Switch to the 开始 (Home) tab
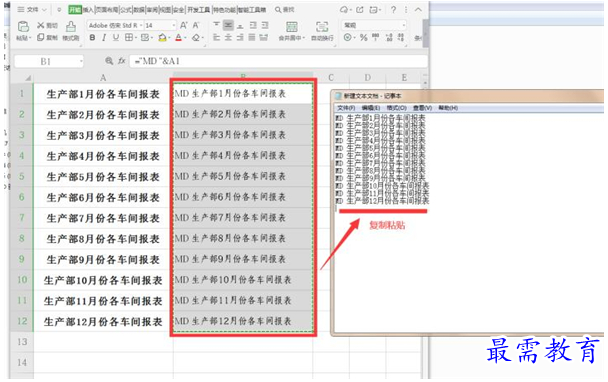The height and width of the screenshot is (382, 608). 74,10
